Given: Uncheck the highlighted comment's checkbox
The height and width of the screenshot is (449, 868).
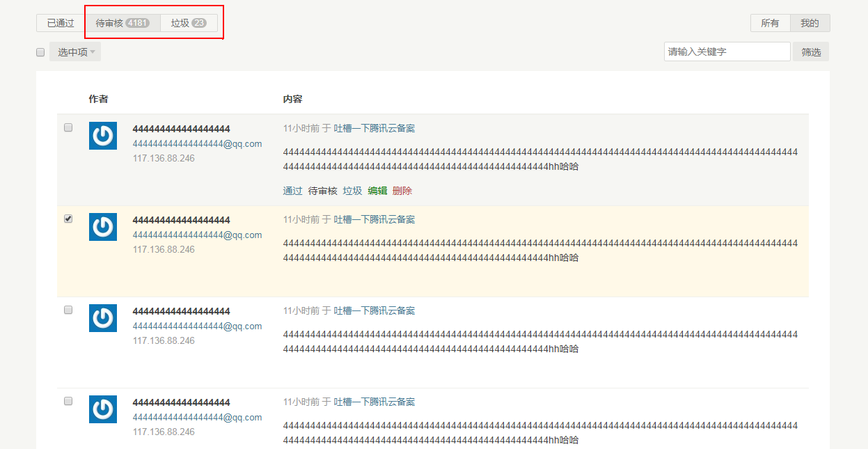Looking at the screenshot, I should 68,218.
